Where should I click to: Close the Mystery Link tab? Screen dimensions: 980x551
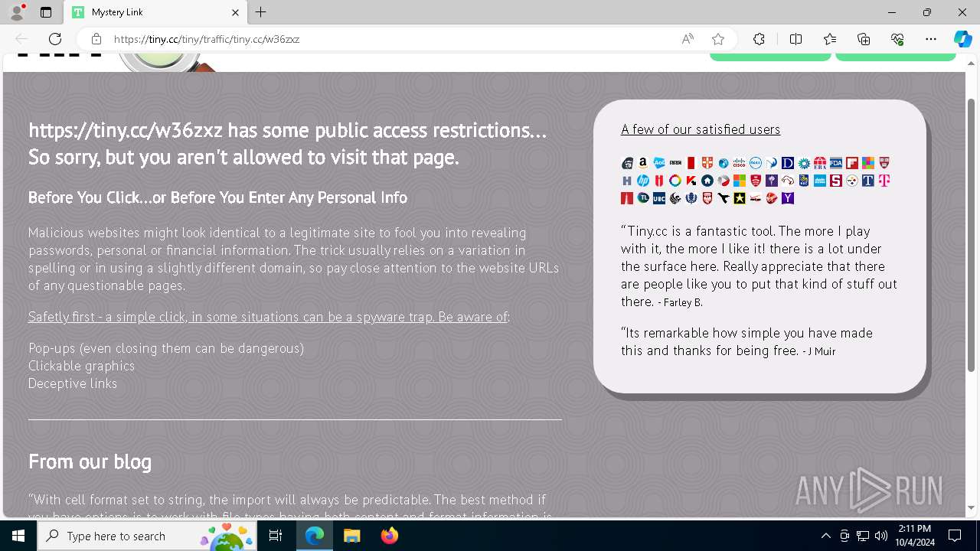(235, 12)
